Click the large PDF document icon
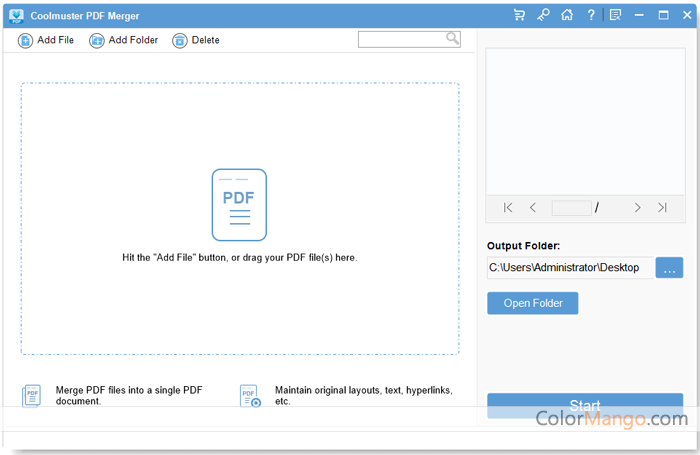700x455 pixels. 239,205
